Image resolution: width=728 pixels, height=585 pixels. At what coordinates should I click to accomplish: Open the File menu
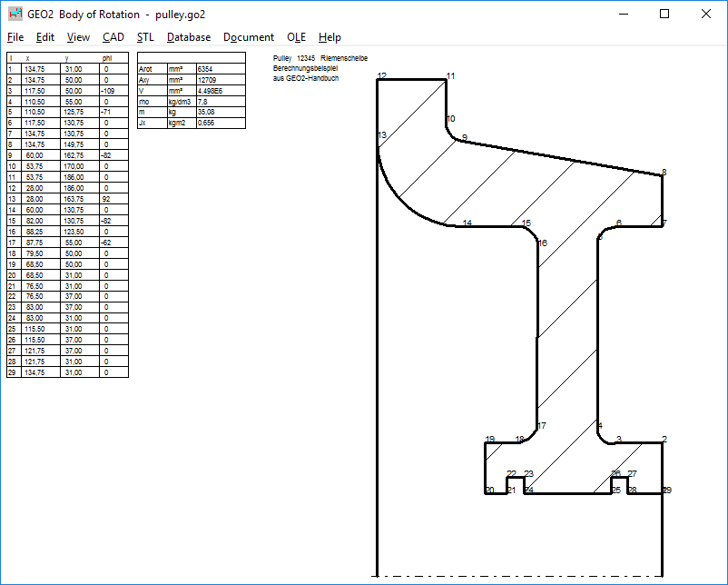click(15, 37)
